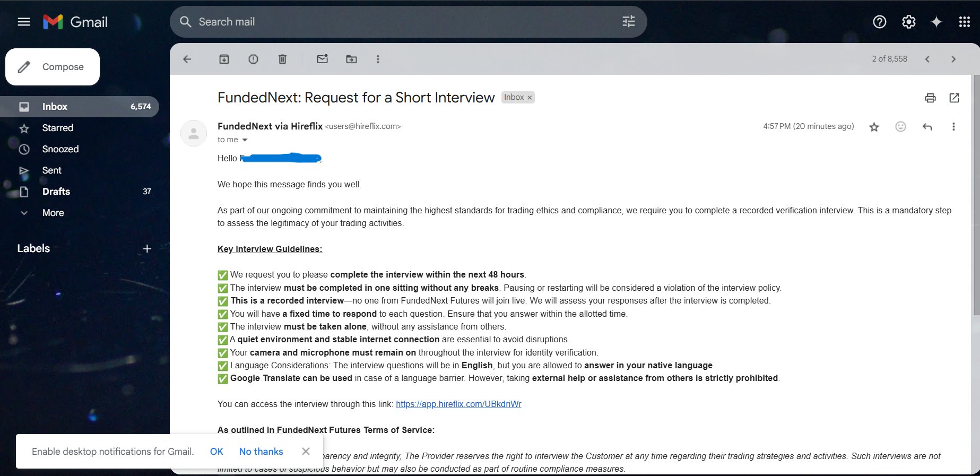Archive this email

tap(224, 59)
